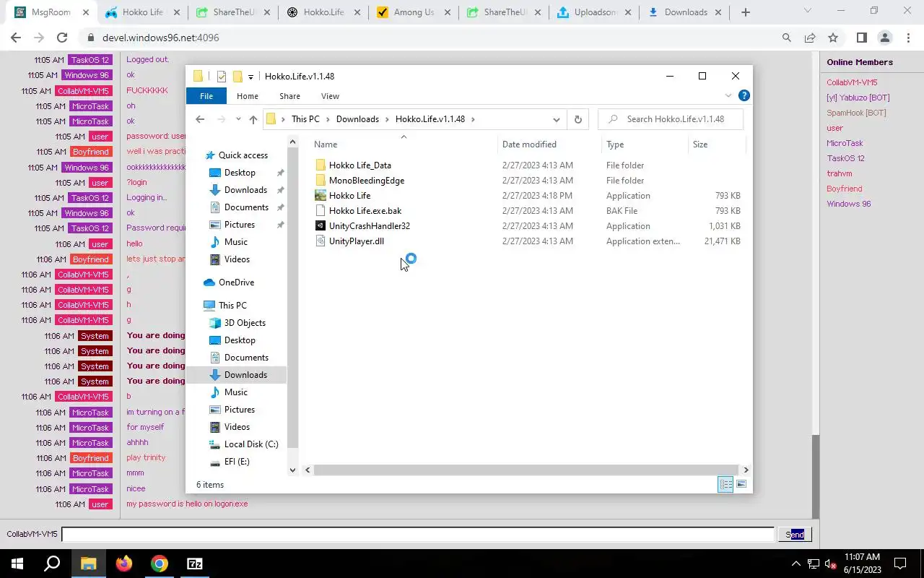Open a new Chrome tab
This screenshot has height=578, width=924.
click(746, 12)
